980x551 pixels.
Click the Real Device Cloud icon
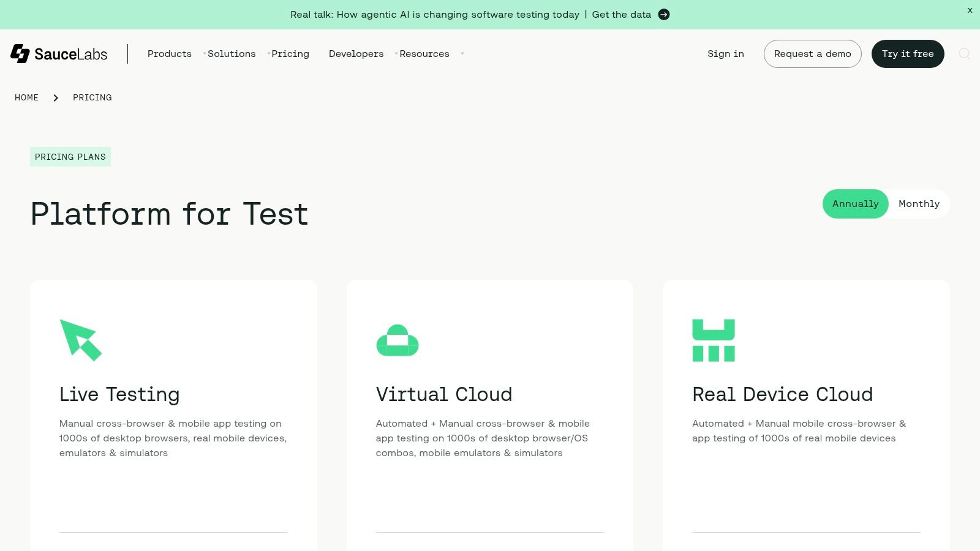click(714, 340)
